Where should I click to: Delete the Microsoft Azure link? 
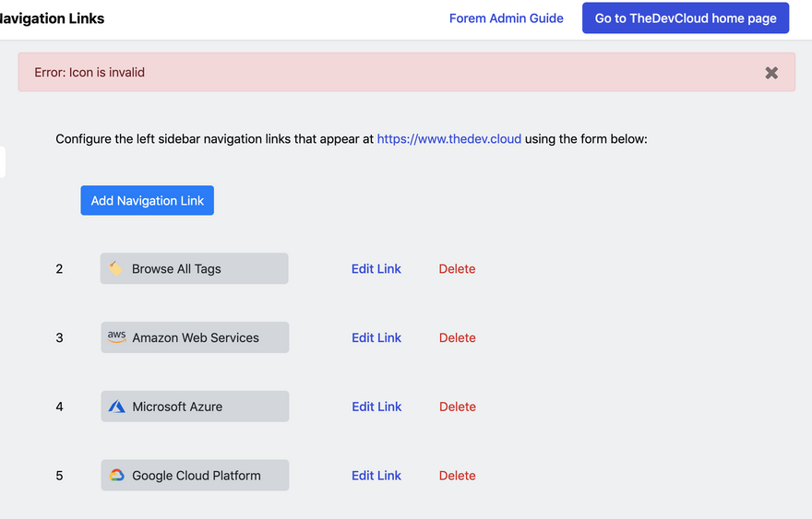coord(458,407)
